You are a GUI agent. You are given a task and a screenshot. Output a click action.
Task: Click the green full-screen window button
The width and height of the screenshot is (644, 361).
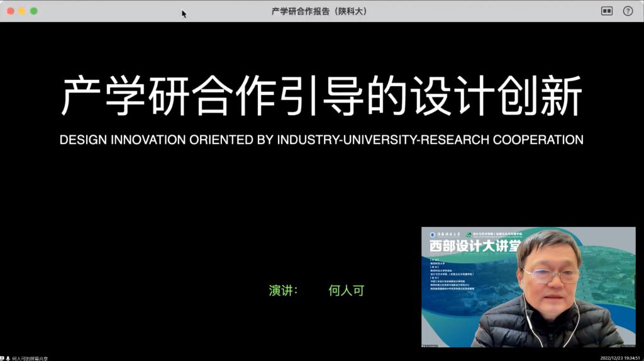point(34,11)
